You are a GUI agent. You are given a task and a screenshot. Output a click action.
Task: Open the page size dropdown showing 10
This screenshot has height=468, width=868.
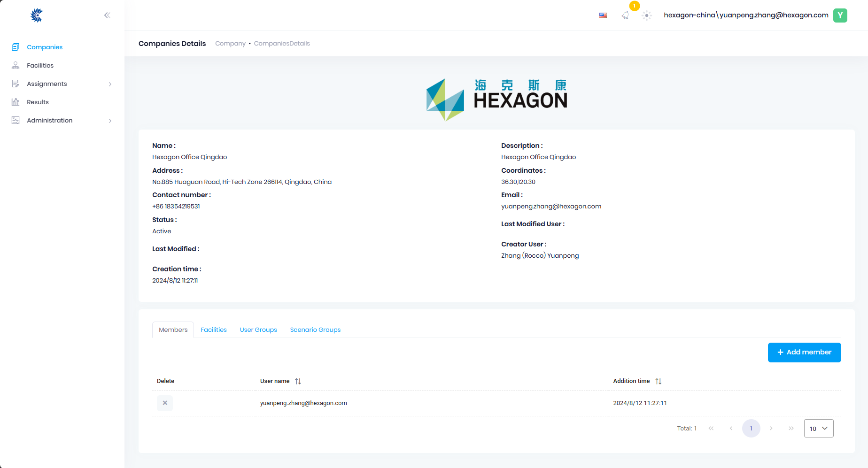[818, 429]
